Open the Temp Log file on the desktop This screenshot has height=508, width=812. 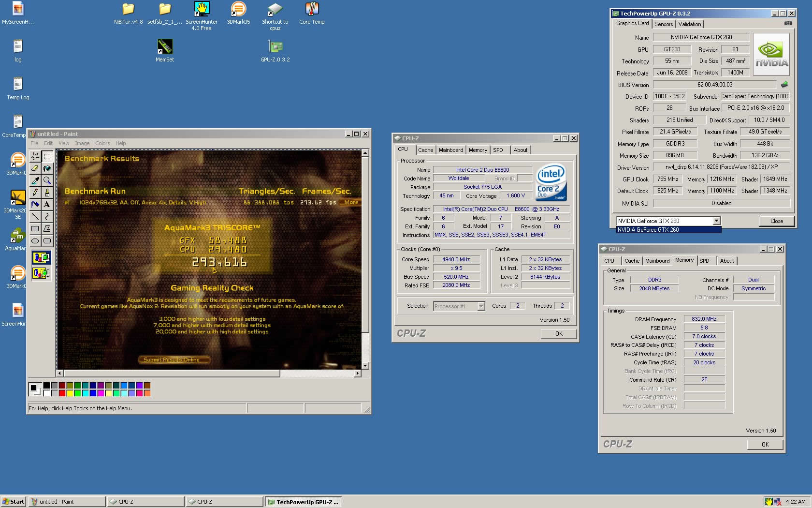pyautogui.click(x=18, y=88)
